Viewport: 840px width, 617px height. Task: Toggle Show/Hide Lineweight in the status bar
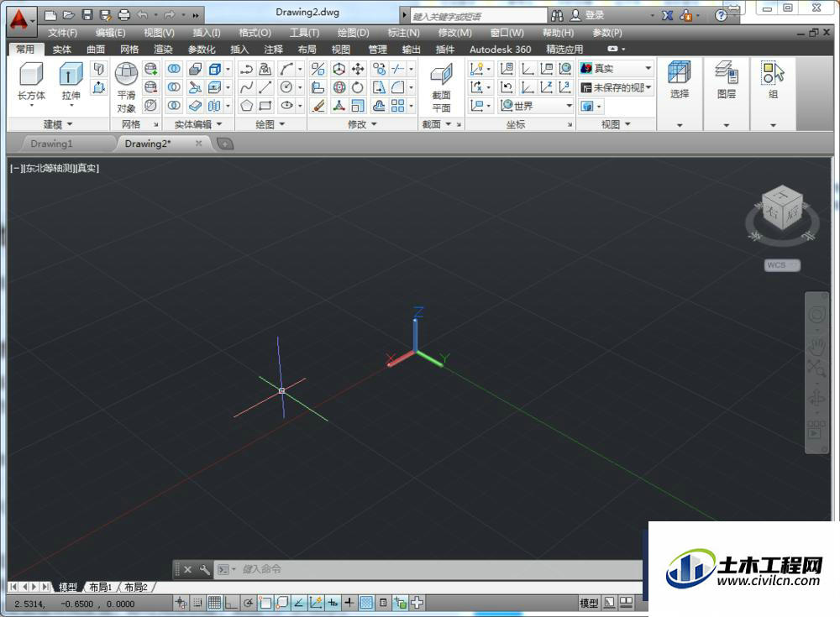[349, 603]
